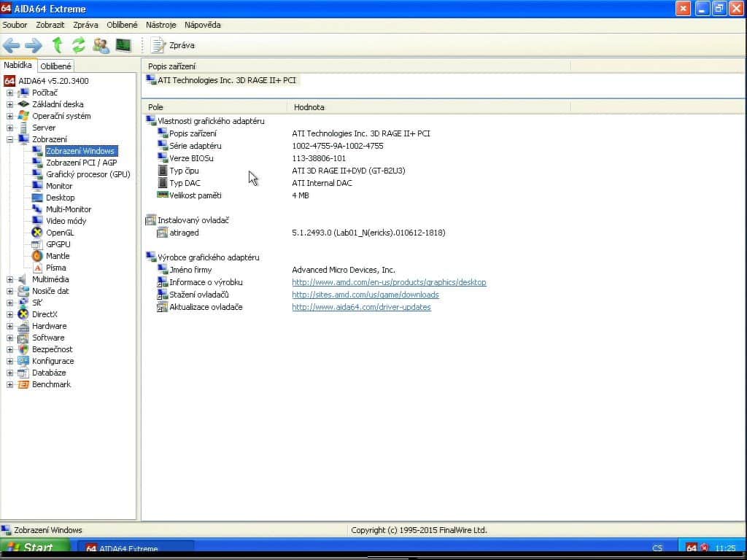
Task: Click the green Refresh arrows toolbar icon
Action: click(x=78, y=45)
